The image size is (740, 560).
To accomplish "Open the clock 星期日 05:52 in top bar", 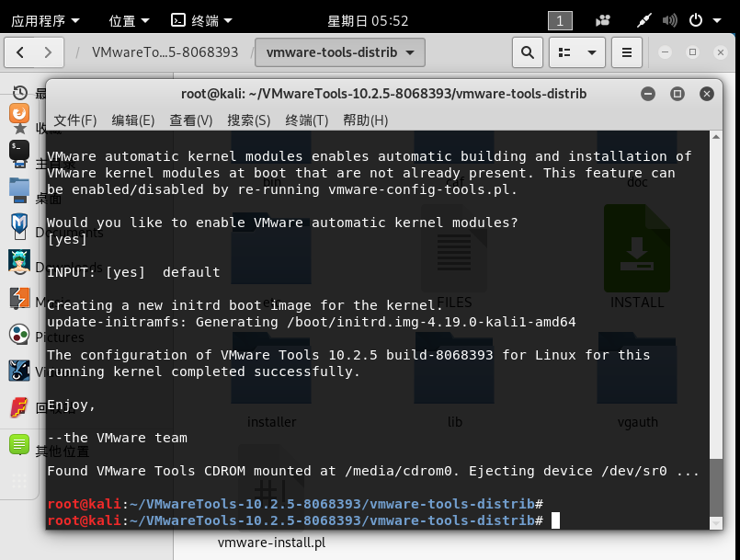I will [368, 20].
